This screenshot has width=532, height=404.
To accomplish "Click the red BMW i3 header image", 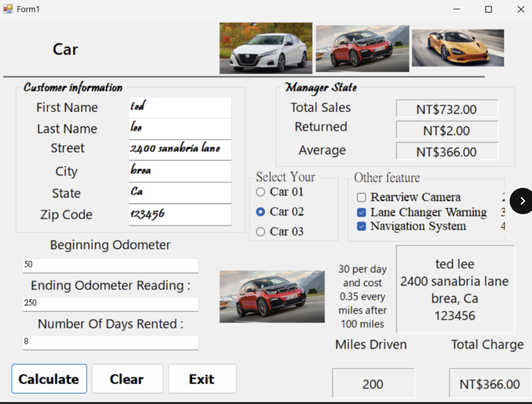I will click(362, 48).
